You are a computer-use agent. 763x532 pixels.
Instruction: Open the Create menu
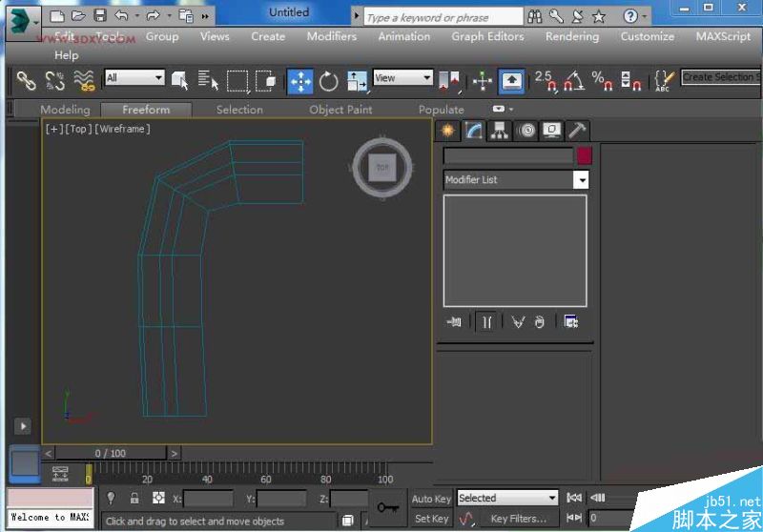(x=268, y=36)
